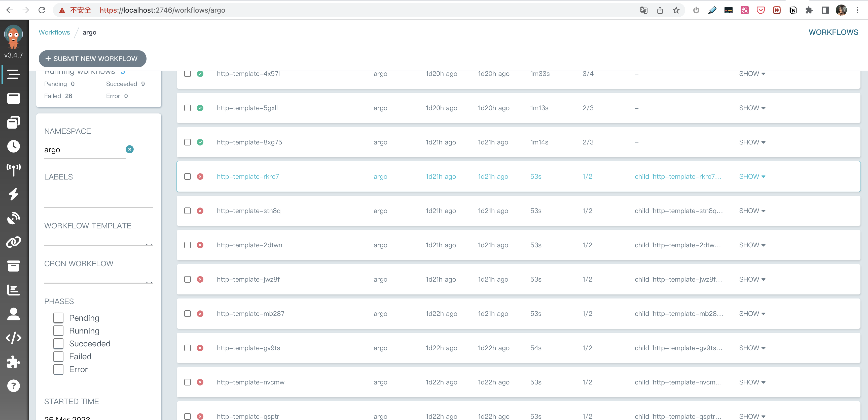The height and width of the screenshot is (420, 868).
Task: Open the Reports chart icon in sidebar
Action: coord(14,290)
